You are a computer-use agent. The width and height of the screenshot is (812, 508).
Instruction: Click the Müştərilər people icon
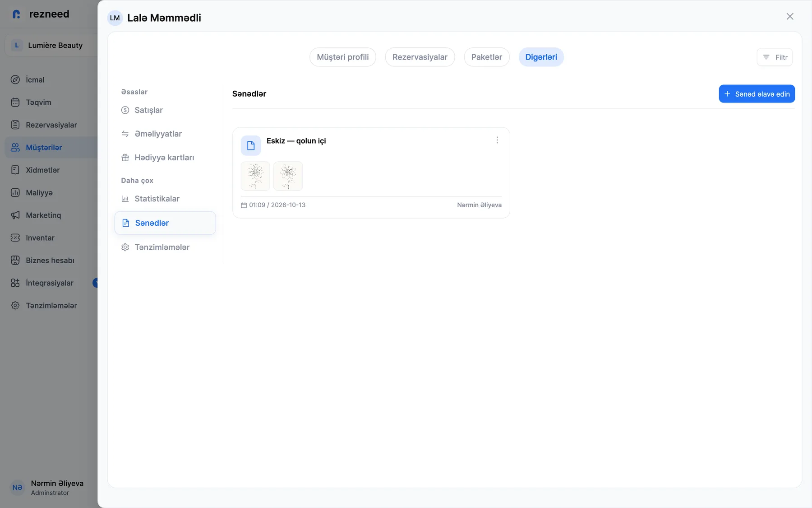tap(15, 147)
